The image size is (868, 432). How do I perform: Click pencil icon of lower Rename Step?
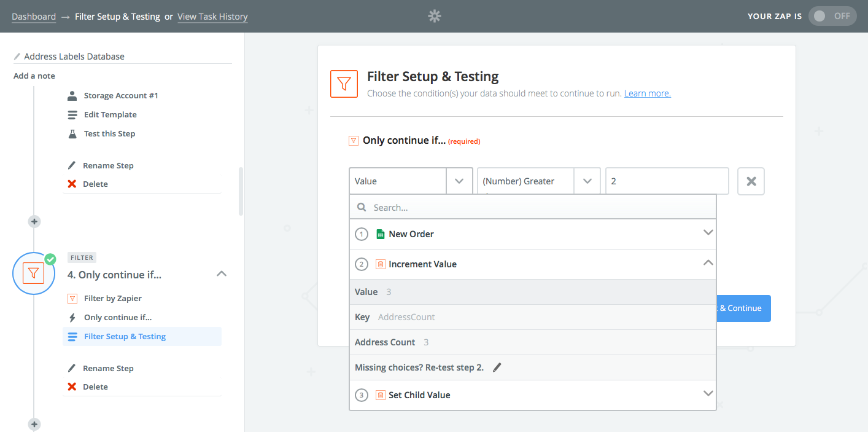[x=72, y=368]
